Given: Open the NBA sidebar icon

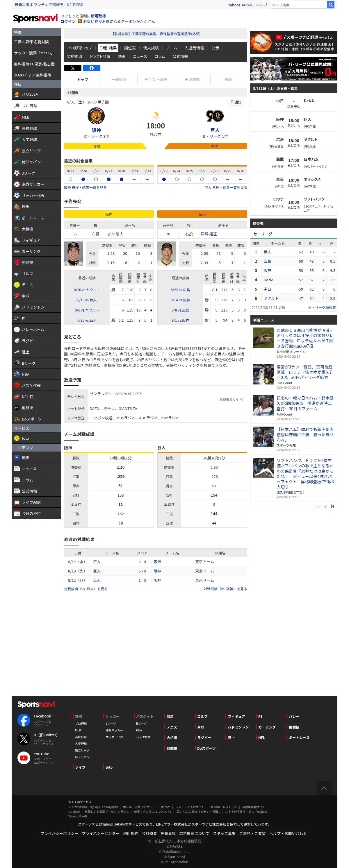Looking at the screenshot, I should [x=17, y=374].
